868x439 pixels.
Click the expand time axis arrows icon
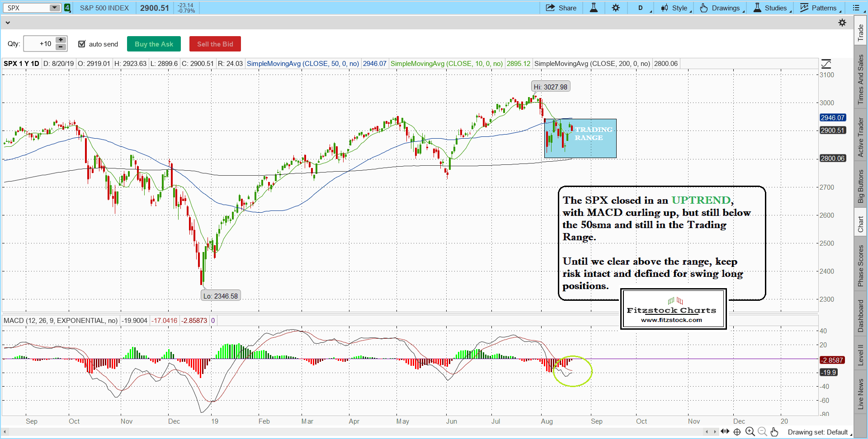coord(725,431)
